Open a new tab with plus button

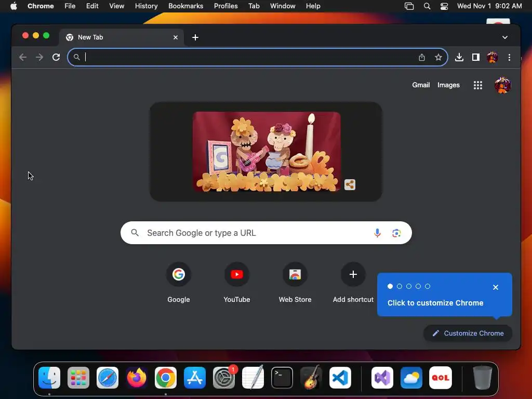(x=195, y=37)
